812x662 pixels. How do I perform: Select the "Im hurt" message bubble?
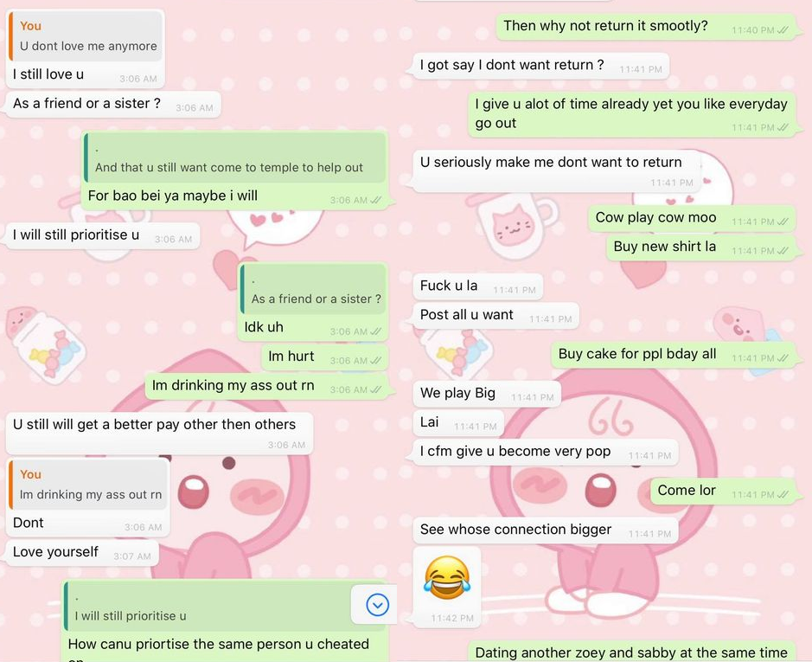(324, 357)
